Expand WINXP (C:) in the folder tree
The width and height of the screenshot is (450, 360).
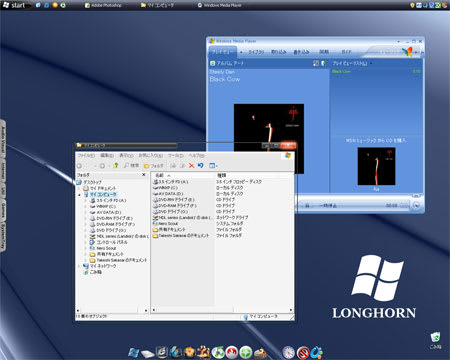(85, 206)
